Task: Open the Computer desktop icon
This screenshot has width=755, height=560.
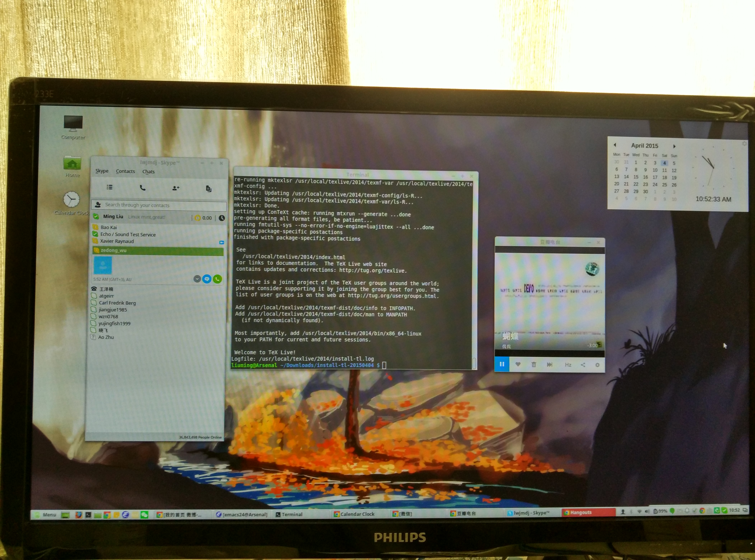Action: point(73,127)
